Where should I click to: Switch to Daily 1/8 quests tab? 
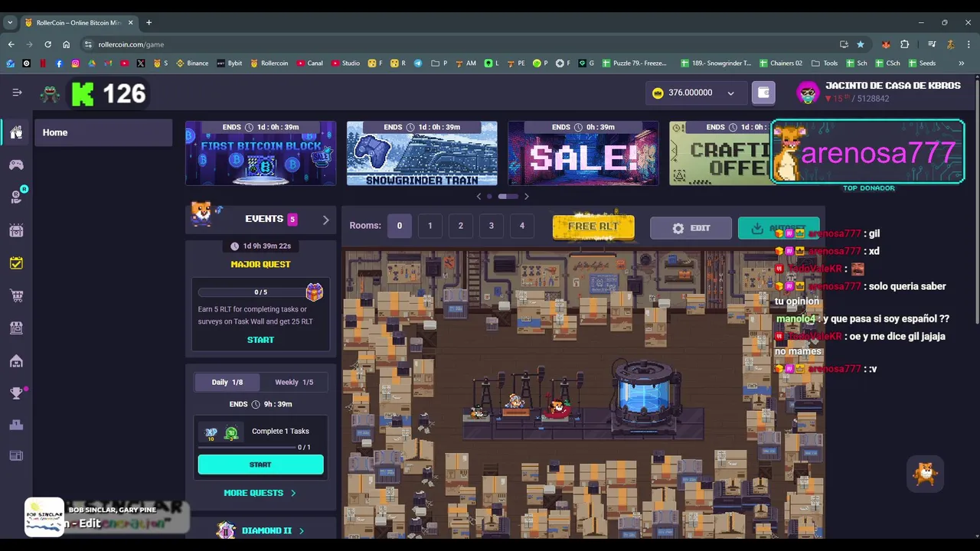coord(227,382)
